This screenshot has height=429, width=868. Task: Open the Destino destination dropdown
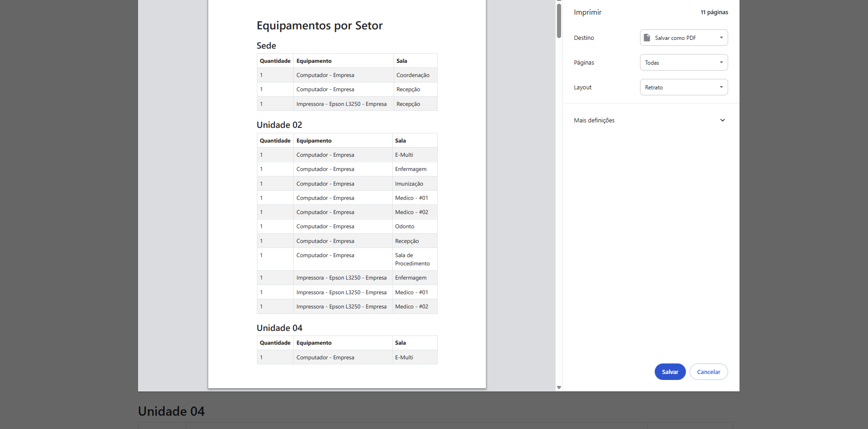[683, 38]
